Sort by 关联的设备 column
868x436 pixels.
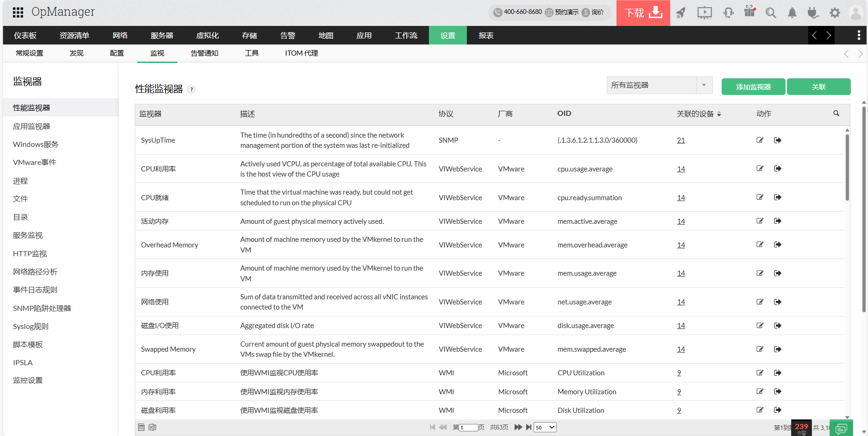point(699,114)
